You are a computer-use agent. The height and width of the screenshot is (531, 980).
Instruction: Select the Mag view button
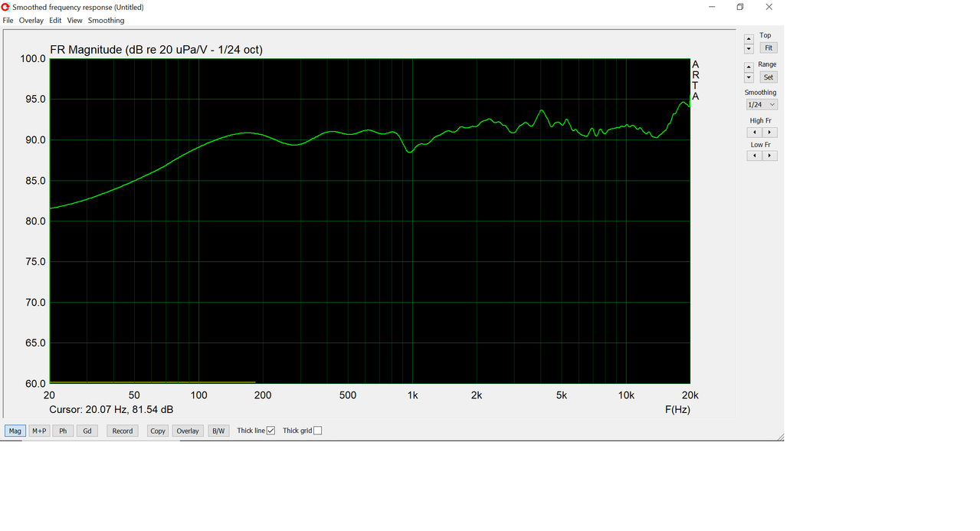pos(15,431)
